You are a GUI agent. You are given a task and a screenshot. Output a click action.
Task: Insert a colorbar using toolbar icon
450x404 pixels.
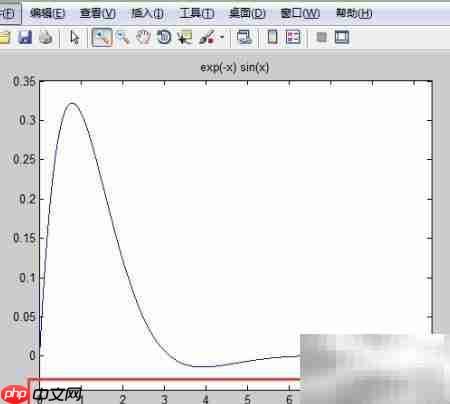tap(272, 37)
